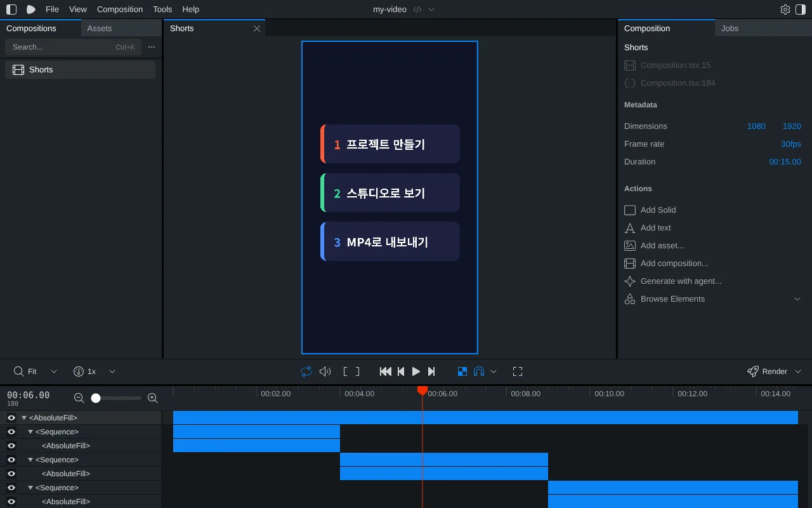Switch to the Assets tab
Viewport: 812px width, 508px height.
pyautogui.click(x=100, y=29)
